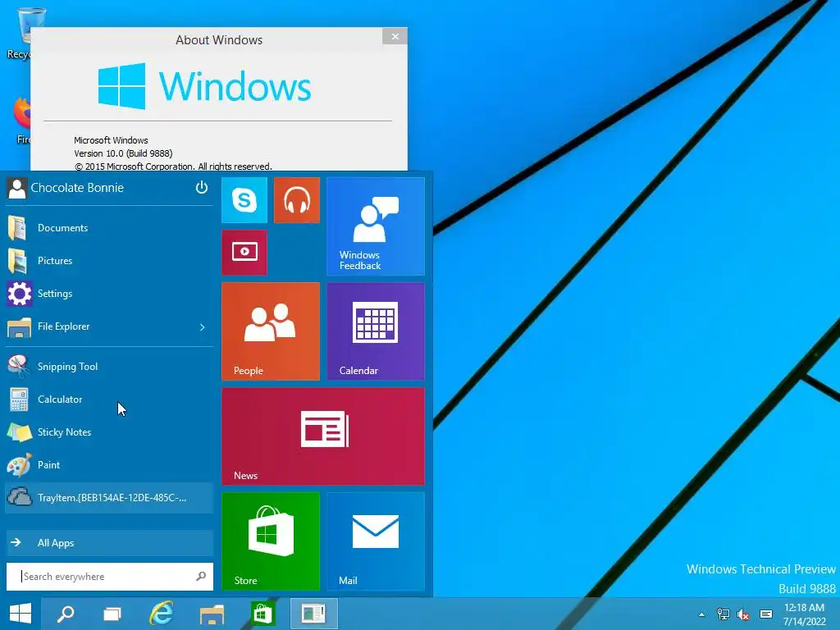Open the Music headphones tile

coord(297,200)
